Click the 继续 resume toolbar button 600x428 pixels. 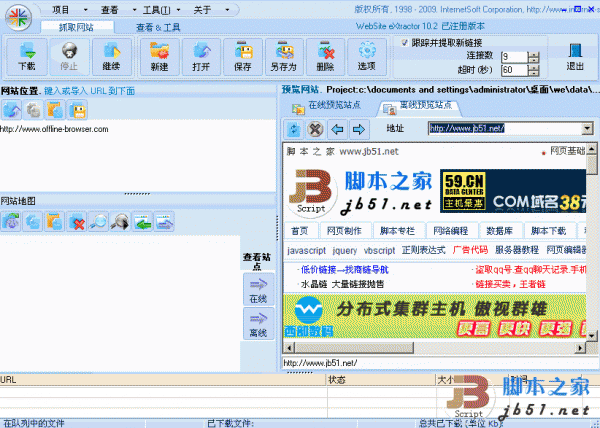point(112,57)
